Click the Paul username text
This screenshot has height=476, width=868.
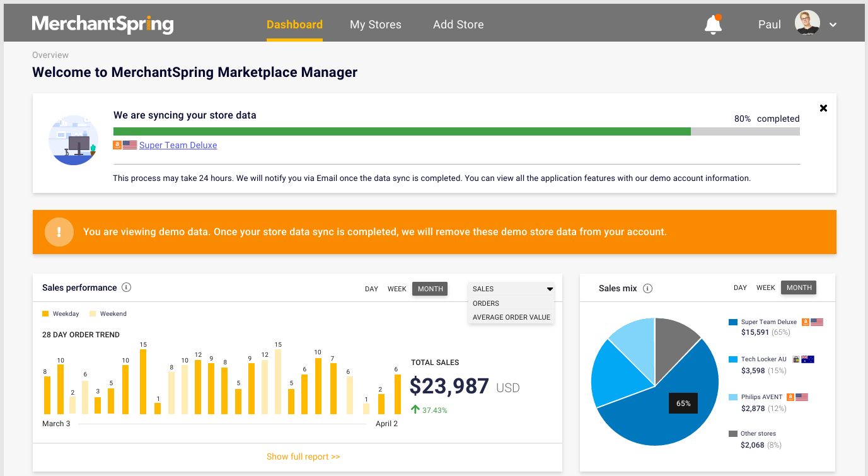point(770,25)
